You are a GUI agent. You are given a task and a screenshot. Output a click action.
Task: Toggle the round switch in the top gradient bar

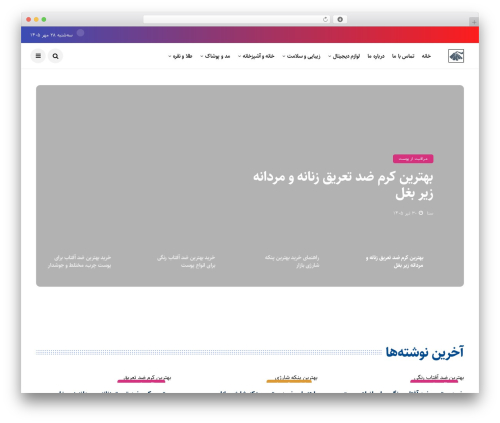[x=80, y=33]
